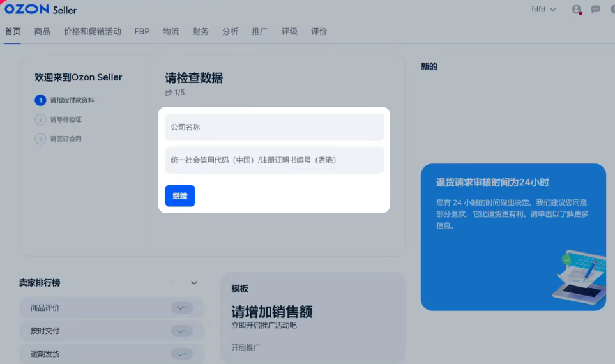
Task: Open the 逾期发货 ranking row
Action: [112, 354]
